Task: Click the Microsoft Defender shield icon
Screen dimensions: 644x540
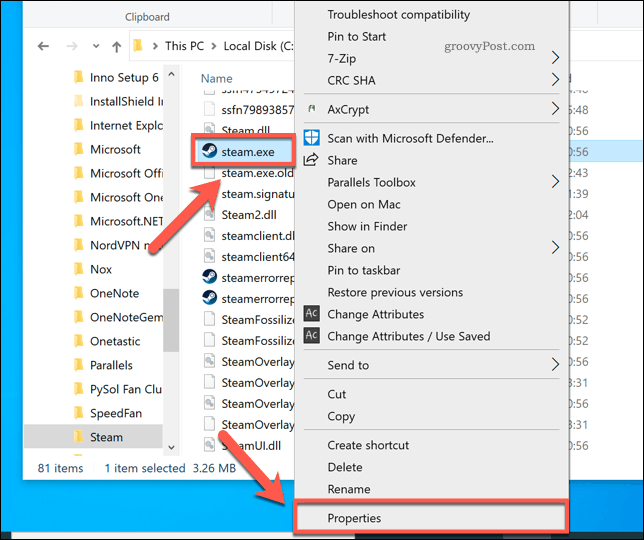Action: pyautogui.click(x=311, y=138)
